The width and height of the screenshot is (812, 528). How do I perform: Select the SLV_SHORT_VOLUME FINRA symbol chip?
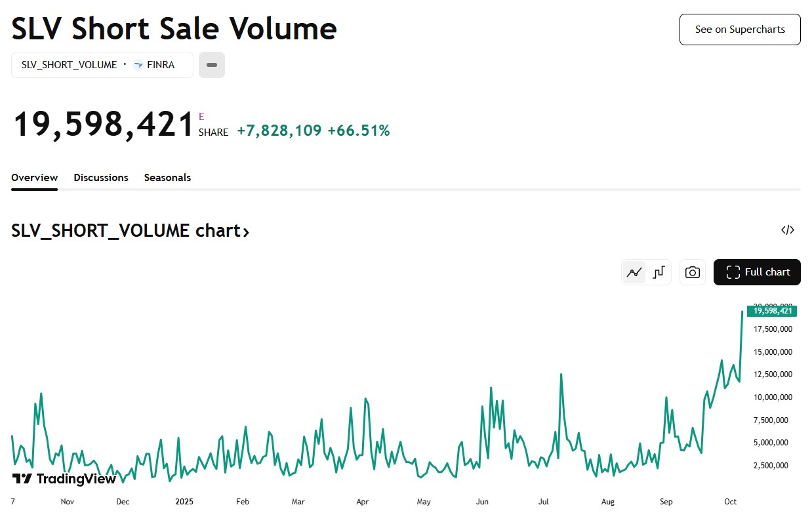102,65
